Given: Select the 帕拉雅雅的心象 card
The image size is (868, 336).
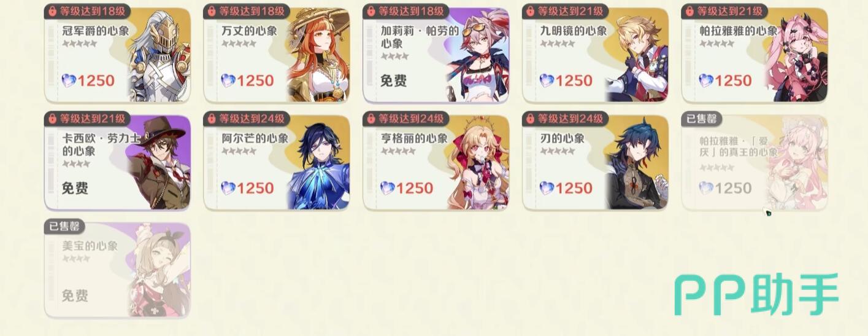Looking at the screenshot, I should click(755, 55).
